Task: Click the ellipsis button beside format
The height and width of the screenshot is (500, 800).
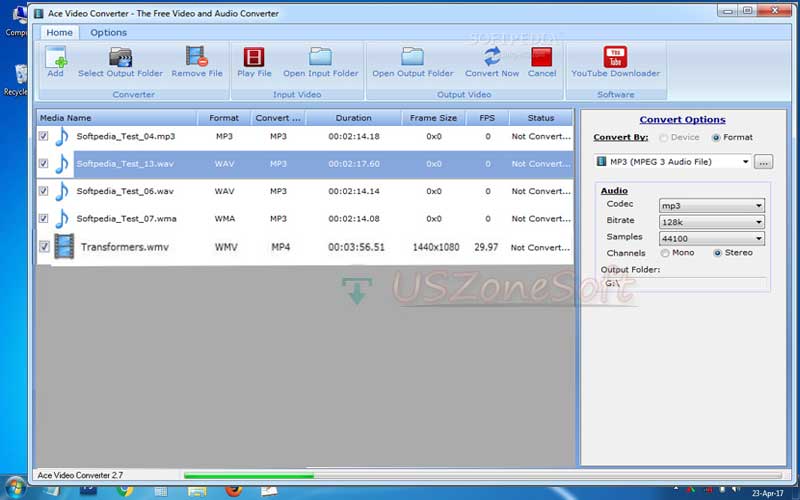Action: click(763, 162)
